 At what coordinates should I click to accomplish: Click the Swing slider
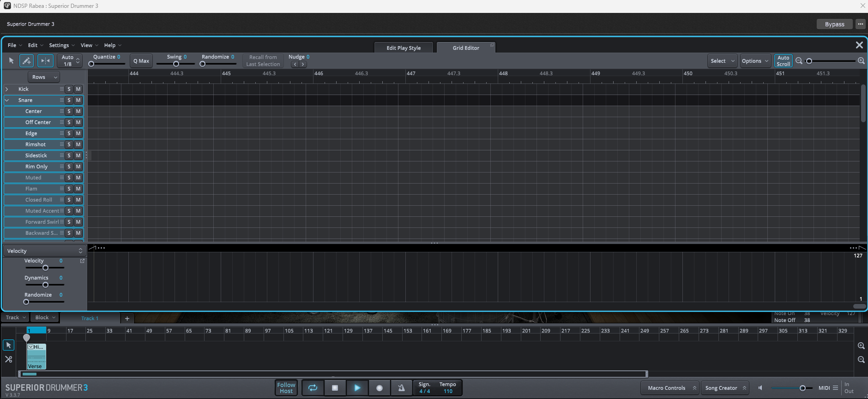(x=175, y=64)
